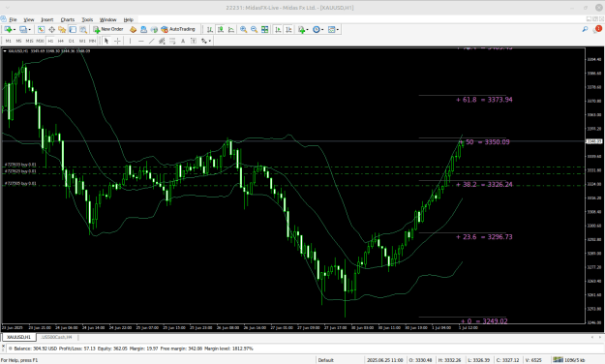The width and height of the screenshot is (605, 364).
Task: Select the M15 timeframe
Action: point(29,41)
